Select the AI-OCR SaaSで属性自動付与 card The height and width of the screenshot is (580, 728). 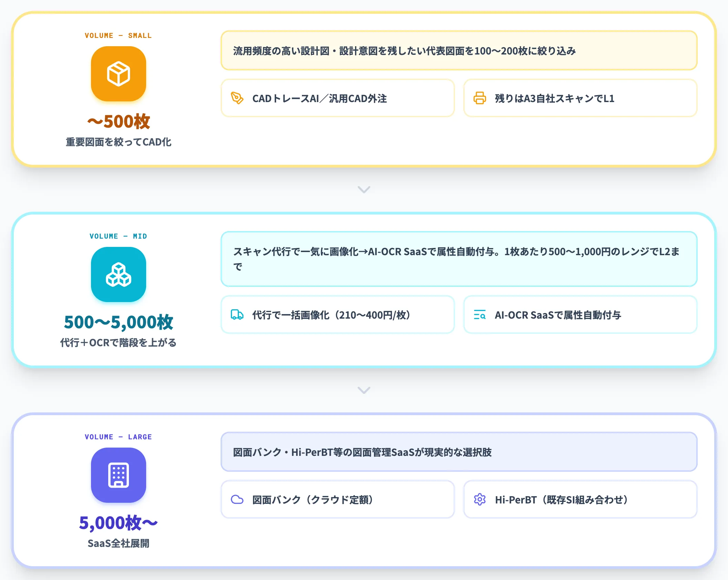pos(580,315)
